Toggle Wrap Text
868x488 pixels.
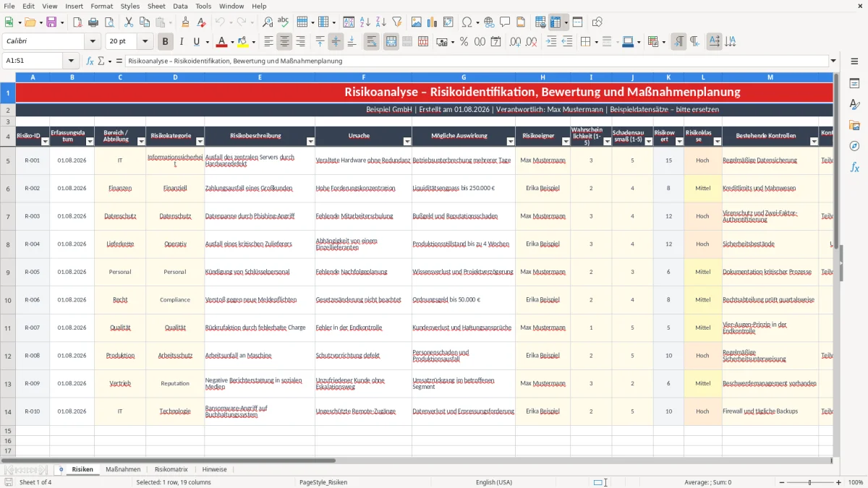click(371, 42)
